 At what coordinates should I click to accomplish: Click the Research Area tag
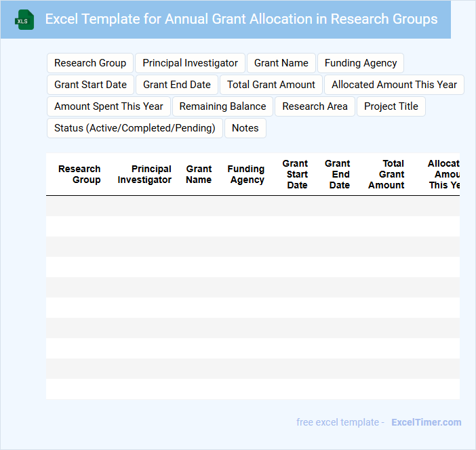[x=315, y=106]
